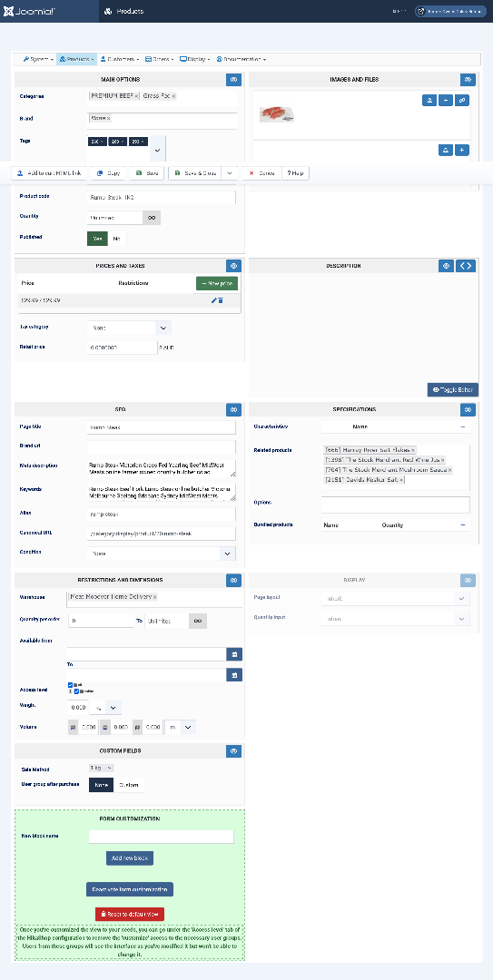
Task: Click the Toggle Editor button
Action: (453, 389)
